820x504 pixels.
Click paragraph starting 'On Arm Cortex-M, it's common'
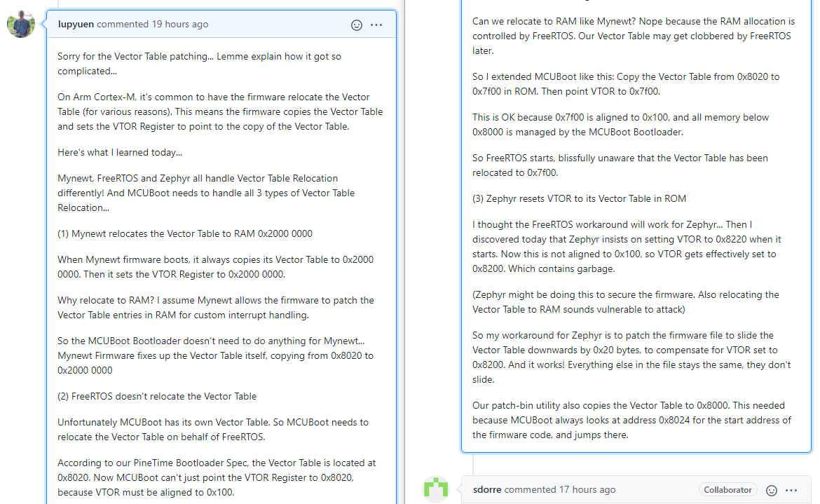pyautogui.click(x=220, y=112)
